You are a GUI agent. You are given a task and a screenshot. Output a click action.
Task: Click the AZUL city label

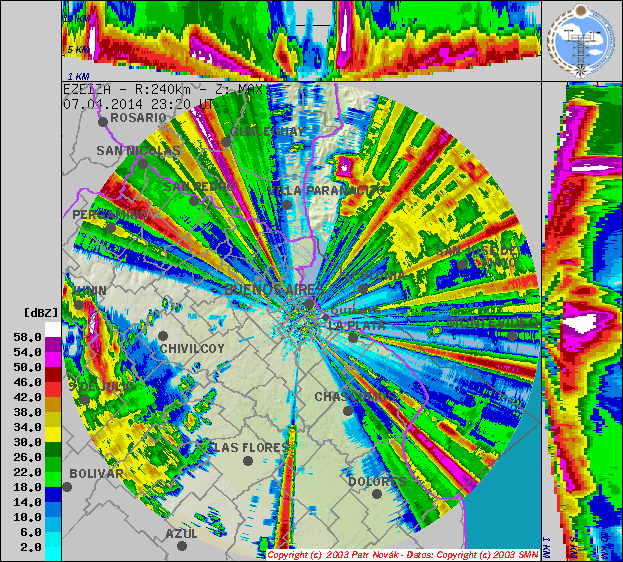tap(182, 533)
